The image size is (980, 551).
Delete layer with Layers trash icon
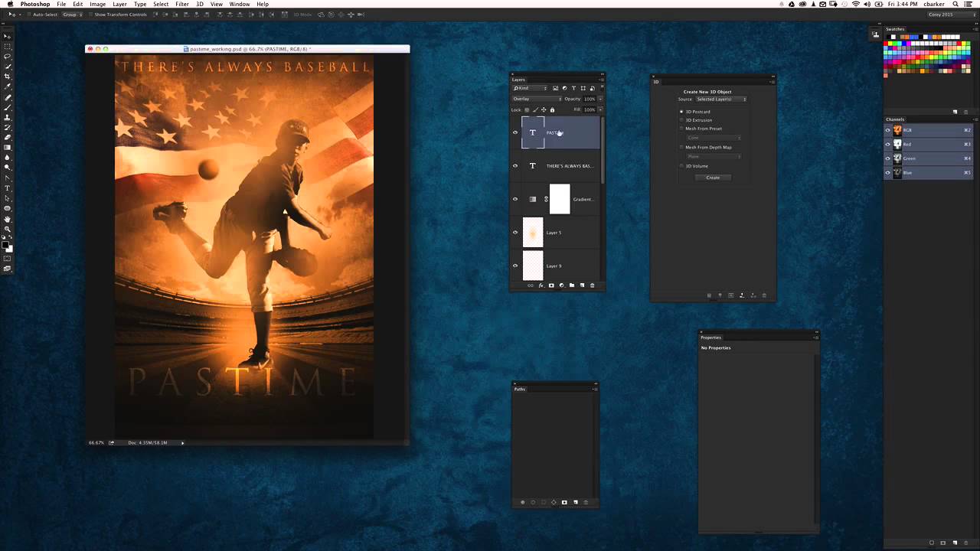(592, 285)
